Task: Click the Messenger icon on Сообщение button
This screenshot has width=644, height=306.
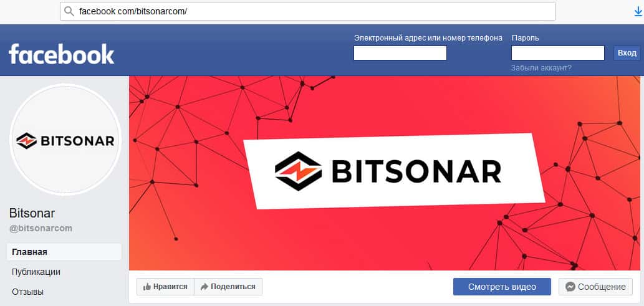Action: (x=570, y=287)
